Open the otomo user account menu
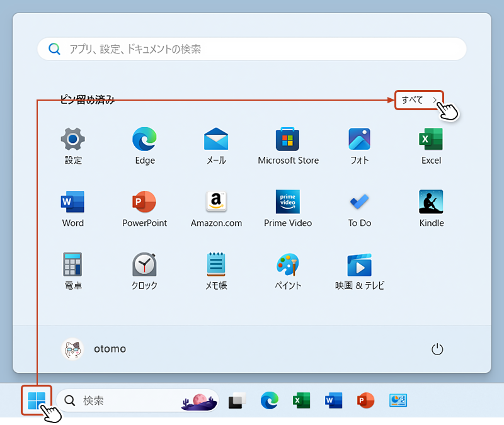504x425 pixels. pos(93,349)
